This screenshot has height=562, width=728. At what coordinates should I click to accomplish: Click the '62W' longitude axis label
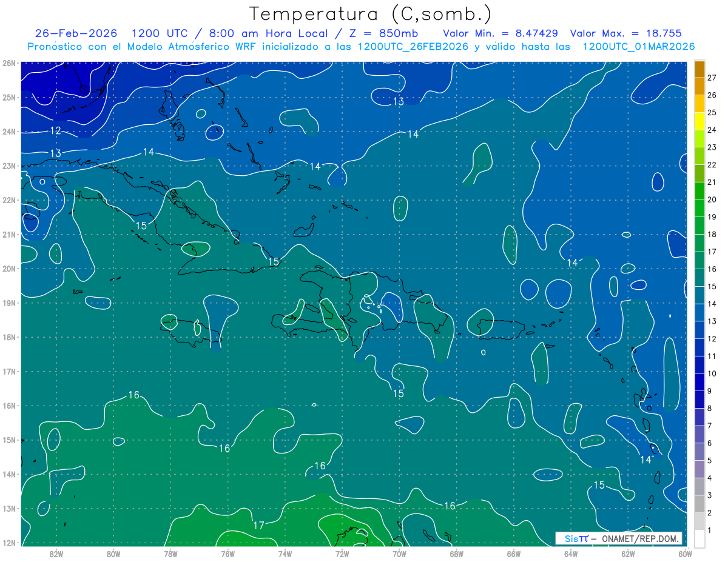(628, 554)
